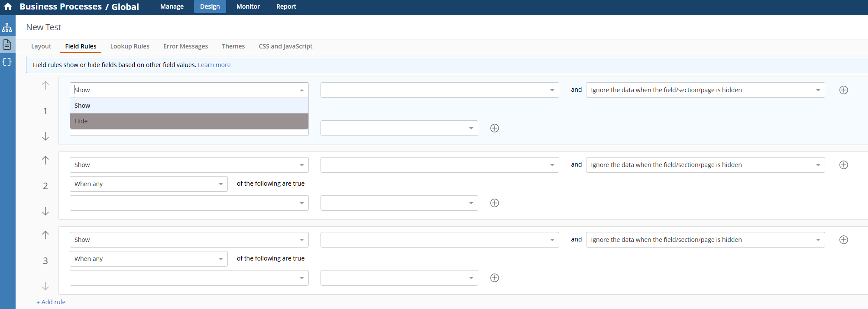
Task: Open the curly braces sidebar icon
Action: 7,62
